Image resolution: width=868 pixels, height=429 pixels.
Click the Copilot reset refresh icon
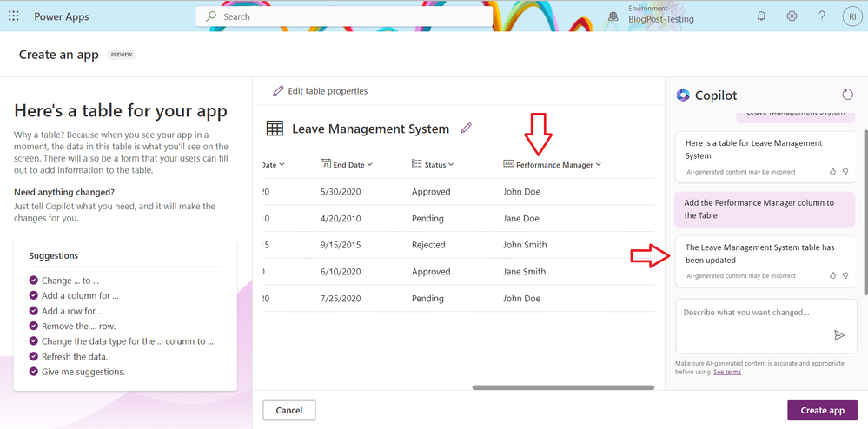point(847,95)
